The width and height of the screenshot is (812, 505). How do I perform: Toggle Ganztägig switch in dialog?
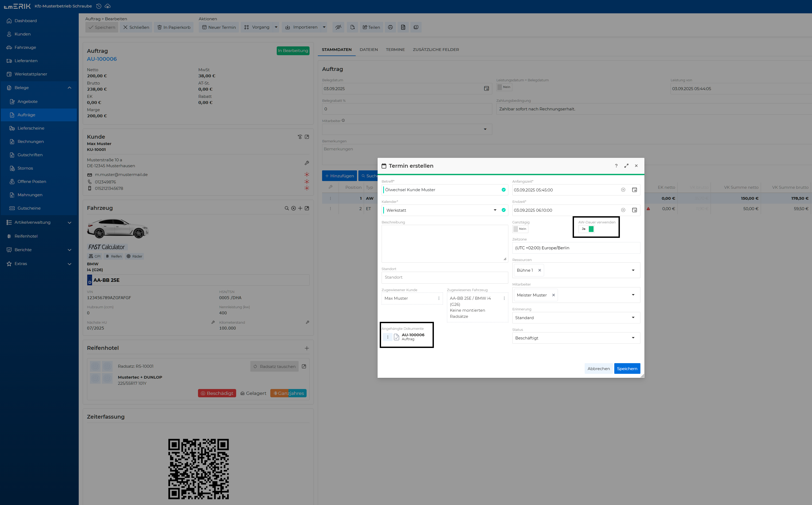tap(520, 229)
